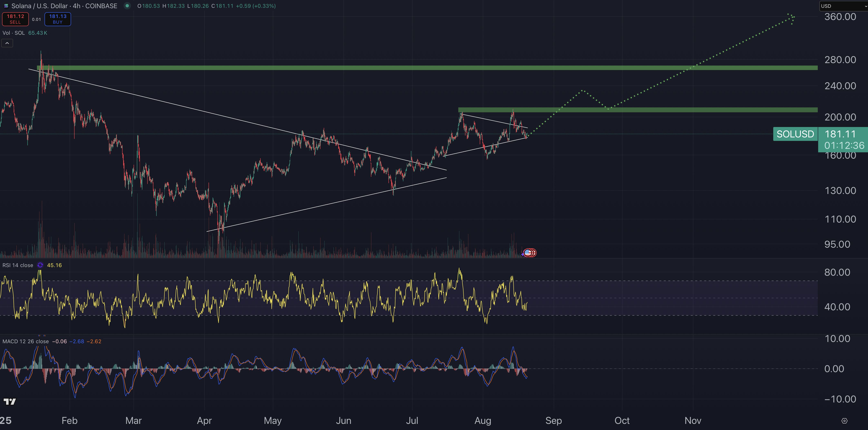Click the blue 181.13 BUY button

tap(58, 19)
